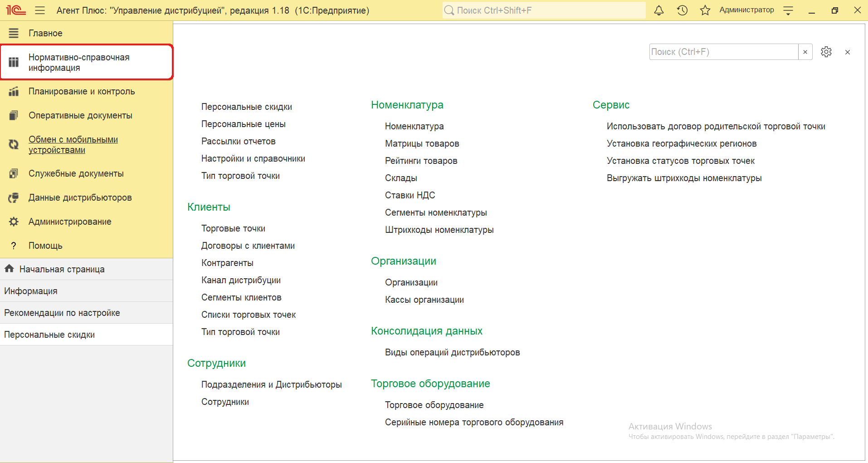Click the section menu Поиск field
The image size is (868, 463).
coord(723,52)
